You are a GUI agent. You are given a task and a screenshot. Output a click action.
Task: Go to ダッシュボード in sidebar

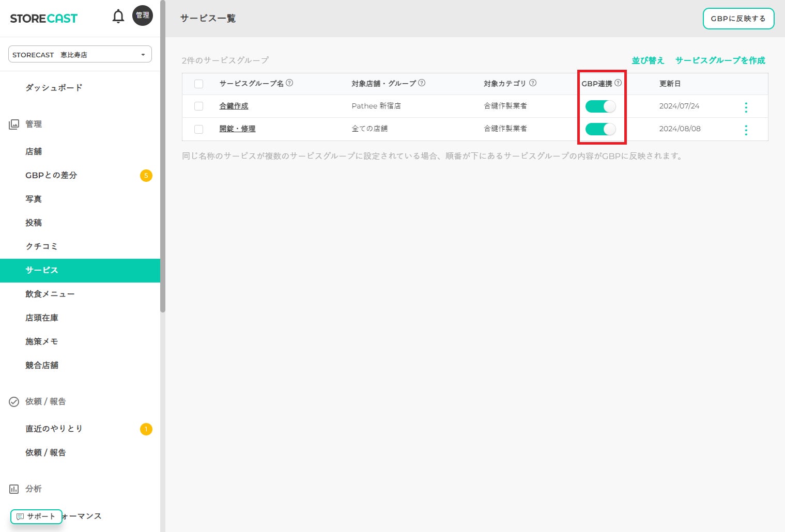(54, 88)
